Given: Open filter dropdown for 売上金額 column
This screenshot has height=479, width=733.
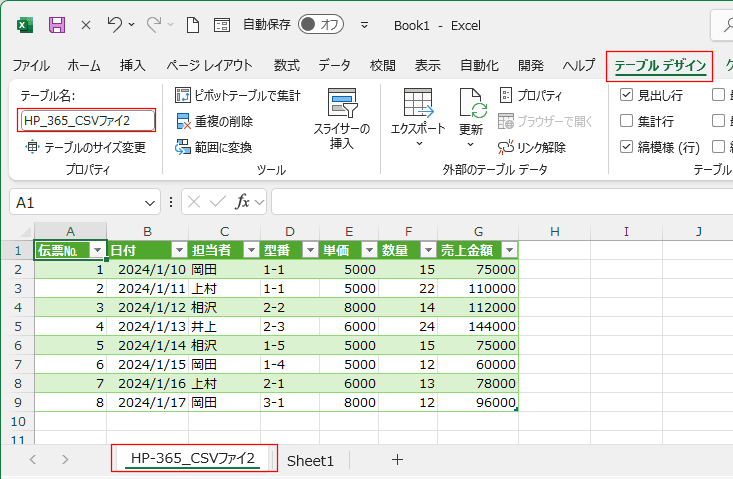Looking at the screenshot, I should click(509, 250).
